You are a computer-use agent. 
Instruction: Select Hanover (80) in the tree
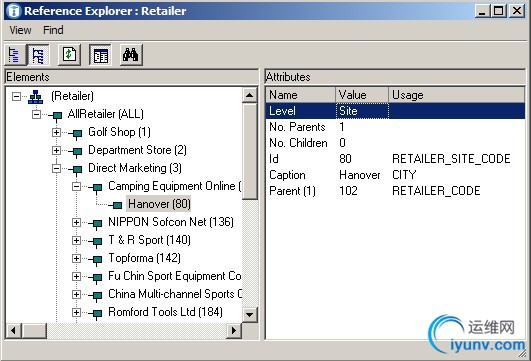pyautogui.click(x=159, y=204)
